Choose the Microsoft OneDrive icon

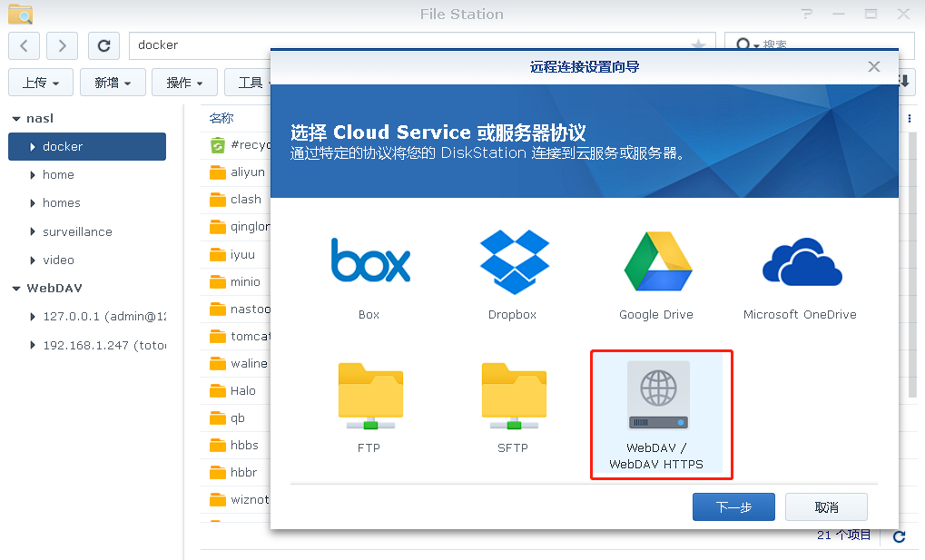802,262
